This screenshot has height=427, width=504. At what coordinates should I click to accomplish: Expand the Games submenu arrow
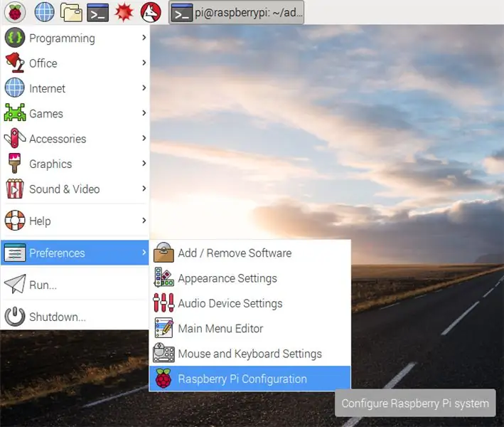point(144,113)
